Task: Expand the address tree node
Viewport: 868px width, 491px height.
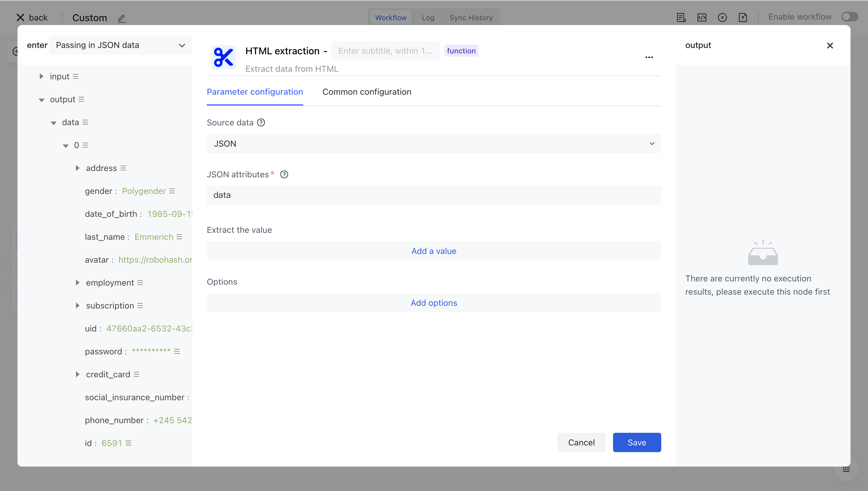Action: tap(77, 168)
